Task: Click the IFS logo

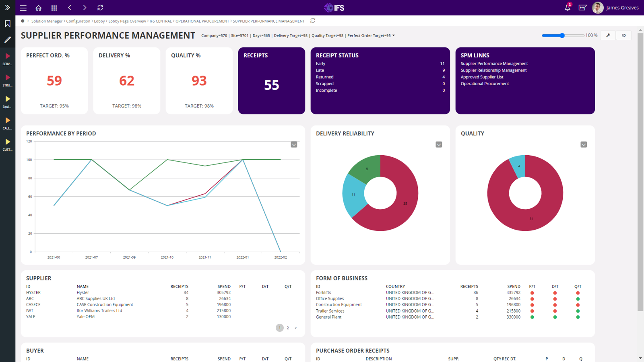Action: (x=334, y=8)
